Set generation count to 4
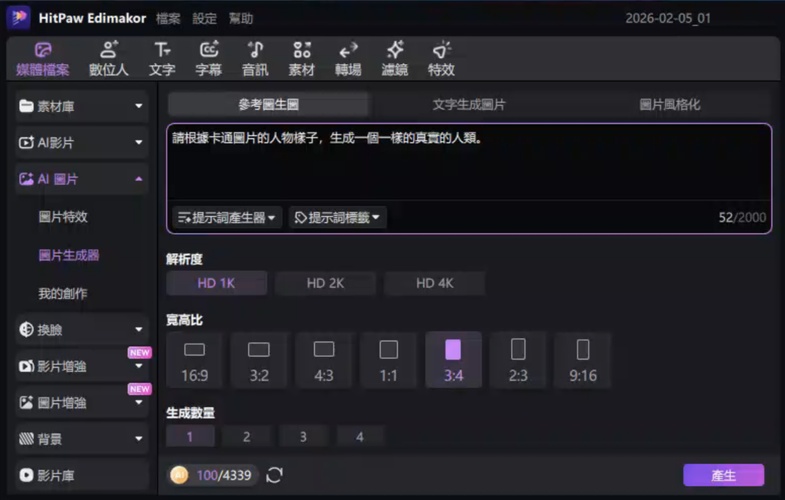Image resolution: width=785 pixels, height=500 pixels. click(360, 436)
